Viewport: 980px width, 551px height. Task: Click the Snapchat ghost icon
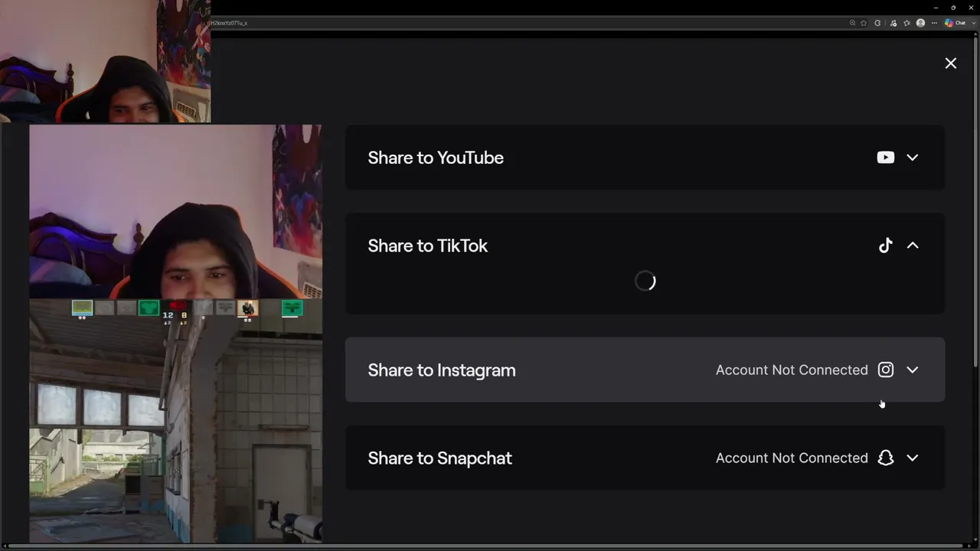click(x=886, y=458)
